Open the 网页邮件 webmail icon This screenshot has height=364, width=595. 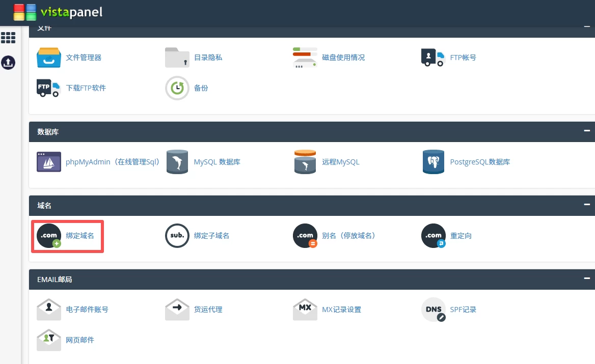click(49, 340)
